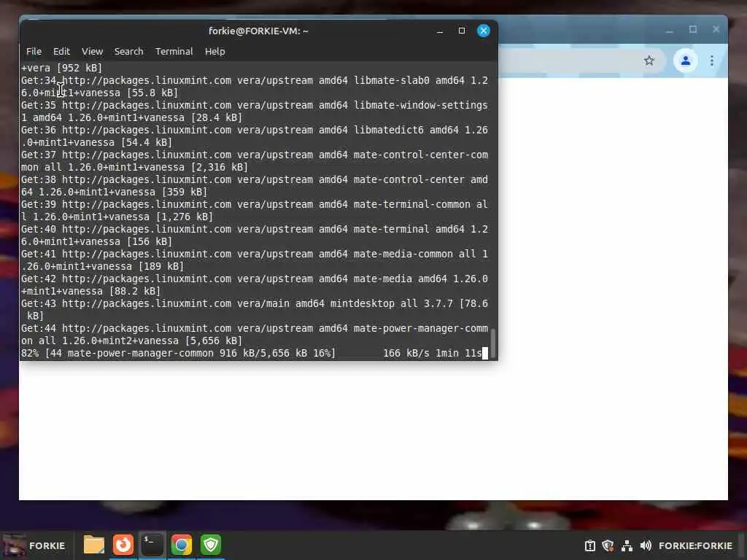Click the 166 kB/s download speed text
This screenshot has height=560, width=747.
[406, 354]
